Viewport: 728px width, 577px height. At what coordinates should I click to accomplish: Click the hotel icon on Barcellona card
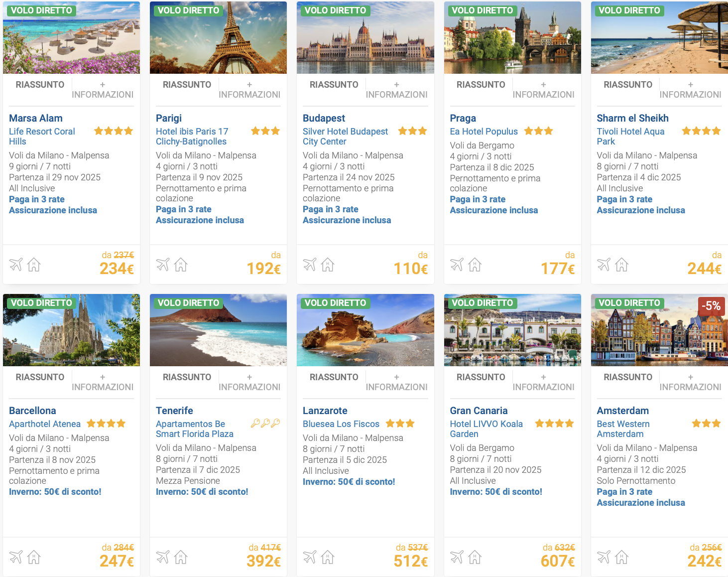(34, 557)
